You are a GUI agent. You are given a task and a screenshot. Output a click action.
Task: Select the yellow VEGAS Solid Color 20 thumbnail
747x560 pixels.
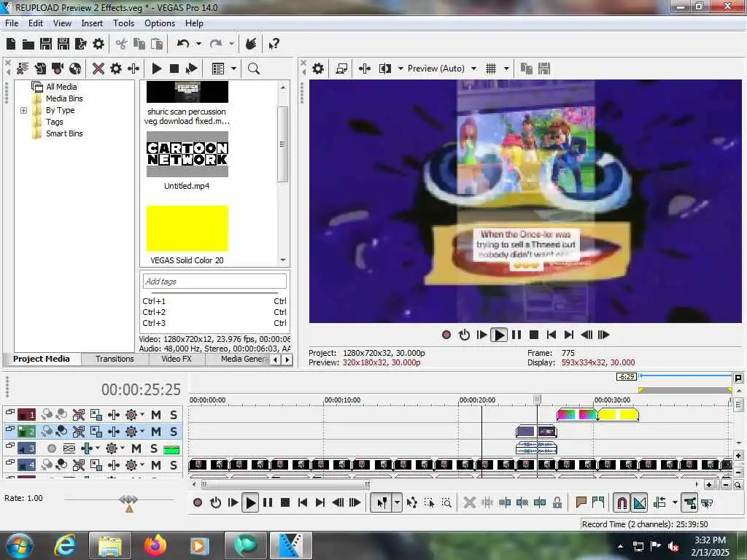tap(187, 228)
